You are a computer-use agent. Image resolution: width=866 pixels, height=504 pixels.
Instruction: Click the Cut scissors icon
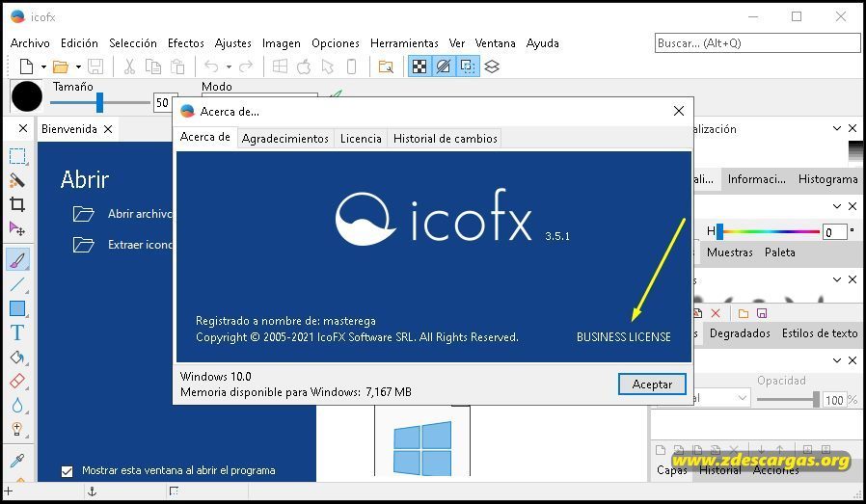(129, 66)
